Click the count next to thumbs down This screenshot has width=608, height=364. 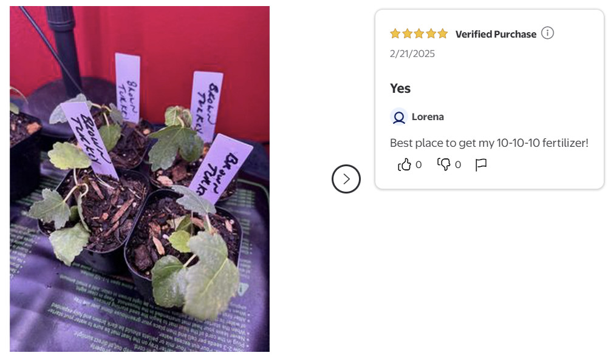coord(458,164)
